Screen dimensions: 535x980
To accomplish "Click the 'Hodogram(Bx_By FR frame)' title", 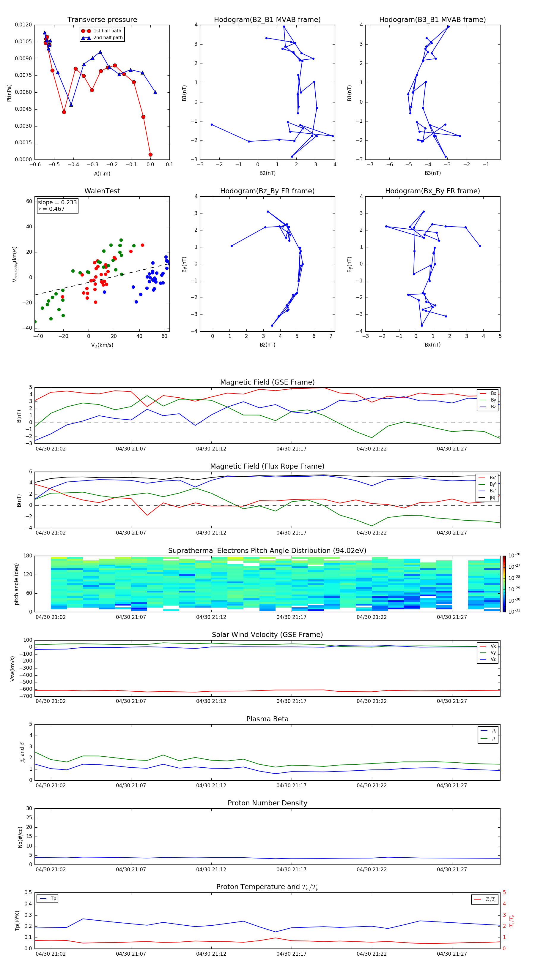I will coord(432,191).
